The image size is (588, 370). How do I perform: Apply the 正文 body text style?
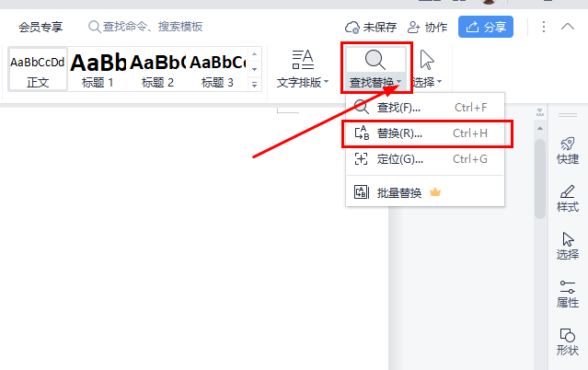(x=38, y=69)
